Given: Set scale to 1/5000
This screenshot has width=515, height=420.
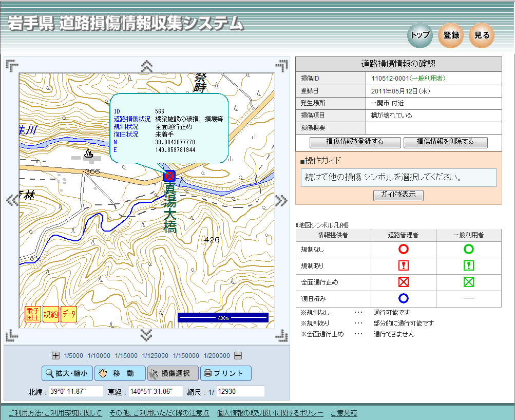Looking at the screenshot, I should click(73, 356).
